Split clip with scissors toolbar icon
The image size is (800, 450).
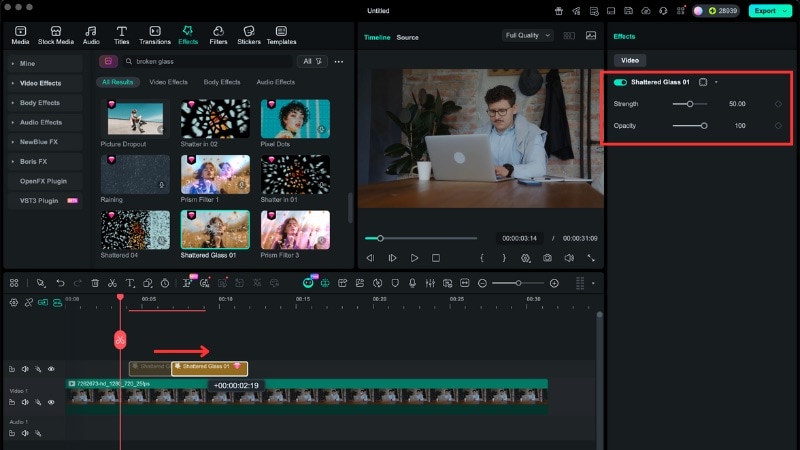click(112, 283)
